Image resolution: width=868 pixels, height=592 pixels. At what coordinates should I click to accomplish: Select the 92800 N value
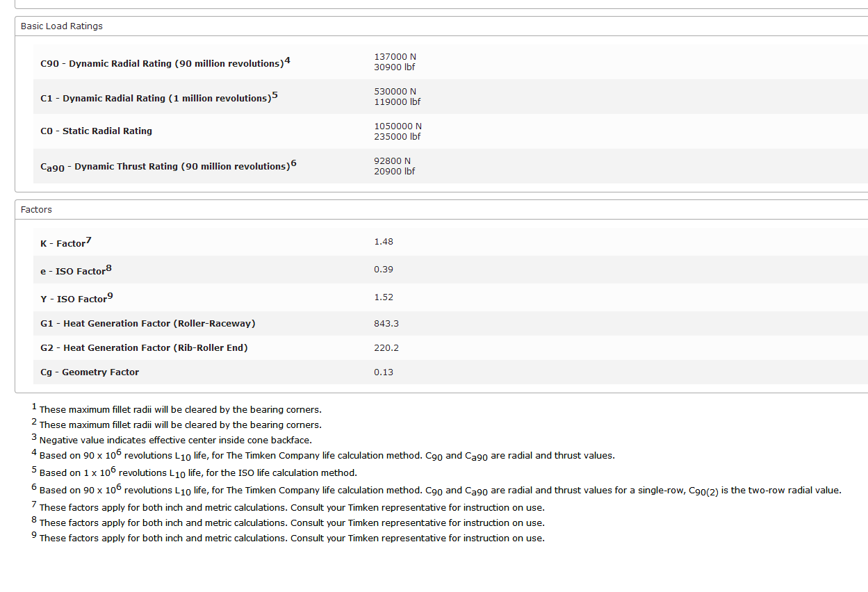(x=393, y=161)
